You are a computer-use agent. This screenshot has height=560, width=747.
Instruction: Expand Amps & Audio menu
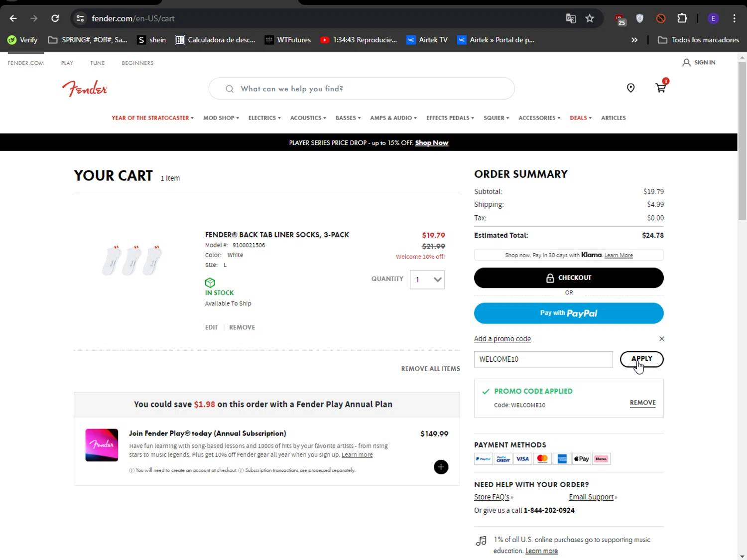393,118
